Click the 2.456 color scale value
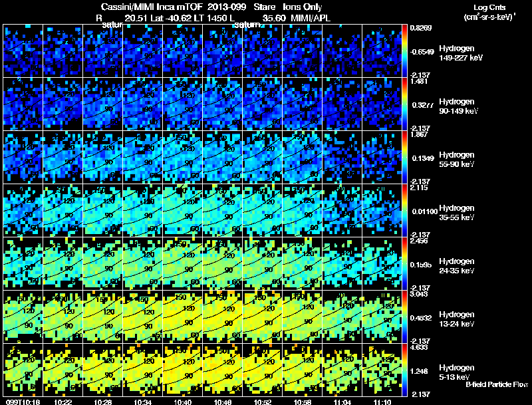 [419, 241]
